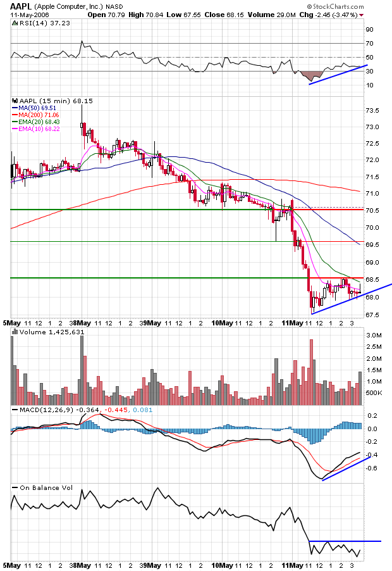Image resolution: width=392 pixels, height=571 pixels.
Task: Click the Low 67.55 value
Action: click(183, 15)
